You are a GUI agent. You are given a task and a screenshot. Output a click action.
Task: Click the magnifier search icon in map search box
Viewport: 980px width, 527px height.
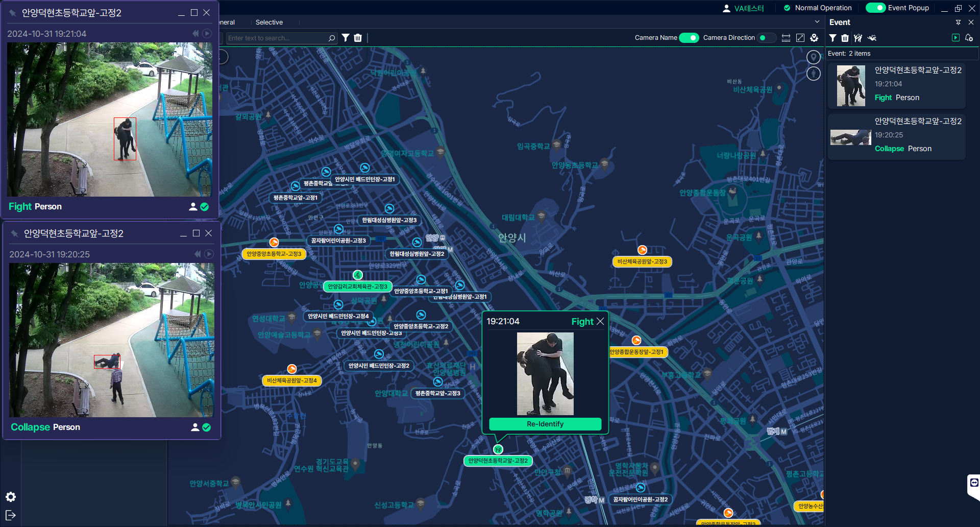332,38
